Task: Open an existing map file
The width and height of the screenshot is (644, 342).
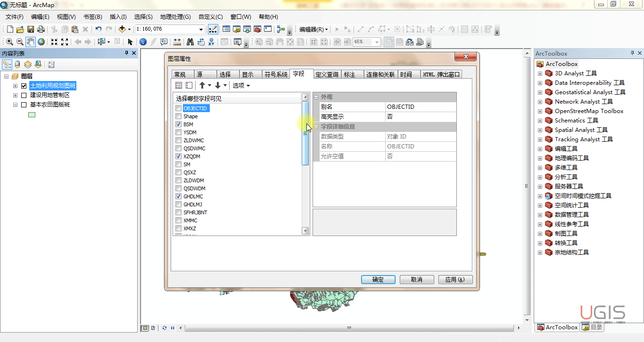Action: point(20,29)
